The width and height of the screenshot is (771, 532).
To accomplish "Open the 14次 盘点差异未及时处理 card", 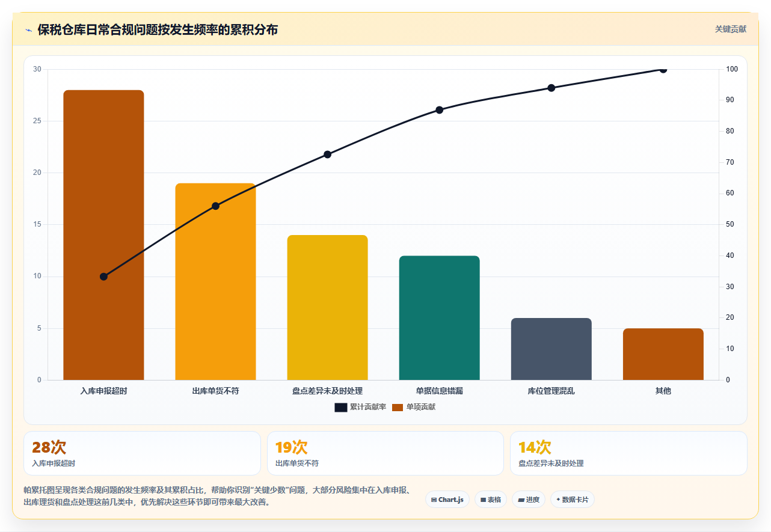I will tap(628, 453).
